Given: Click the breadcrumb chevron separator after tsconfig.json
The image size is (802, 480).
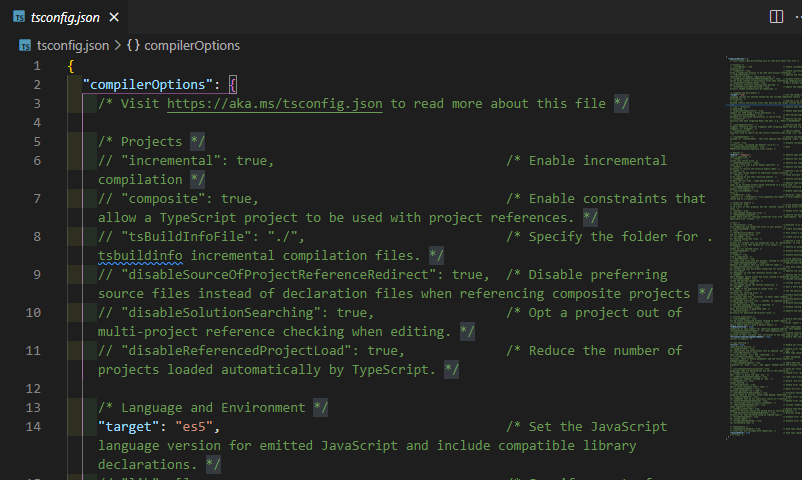Looking at the screenshot, I should (117, 45).
